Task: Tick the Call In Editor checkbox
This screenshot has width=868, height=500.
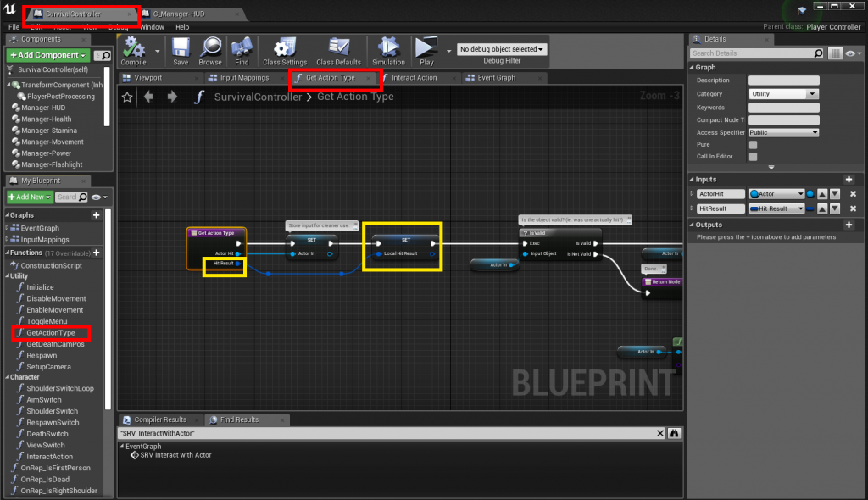Action: [753, 157]
